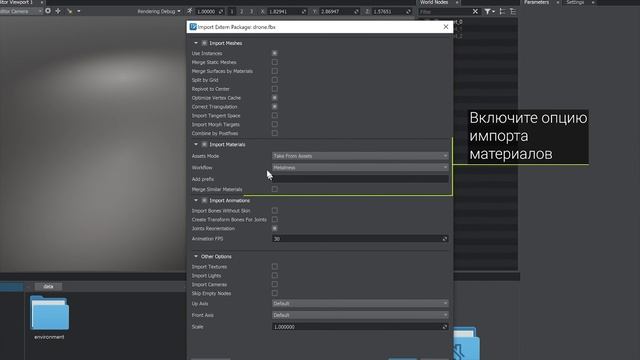
Task: Enable Import Morph Targets checkbox
Action: [275, 124]
